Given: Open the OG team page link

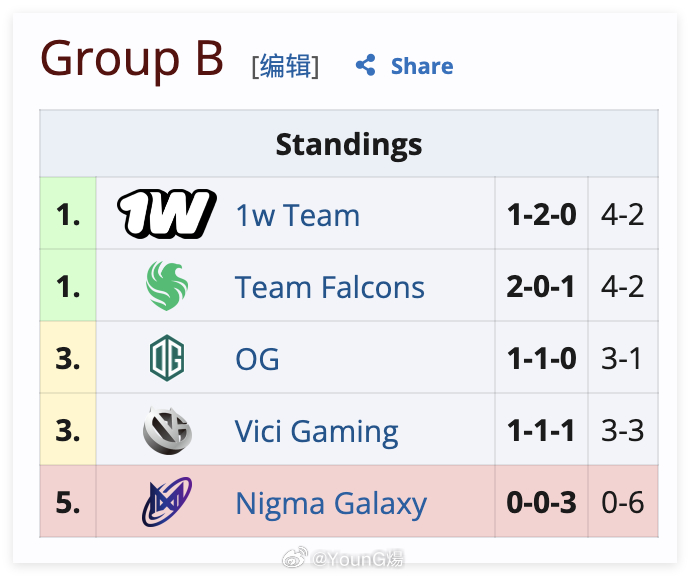Looking at the screenshot, I should [x=257, y=359].
